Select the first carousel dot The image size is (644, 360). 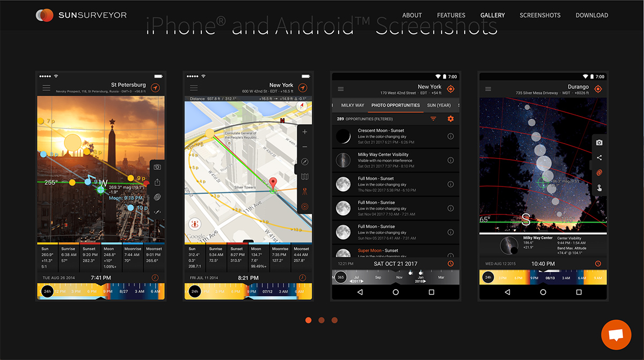pos(309,320)
